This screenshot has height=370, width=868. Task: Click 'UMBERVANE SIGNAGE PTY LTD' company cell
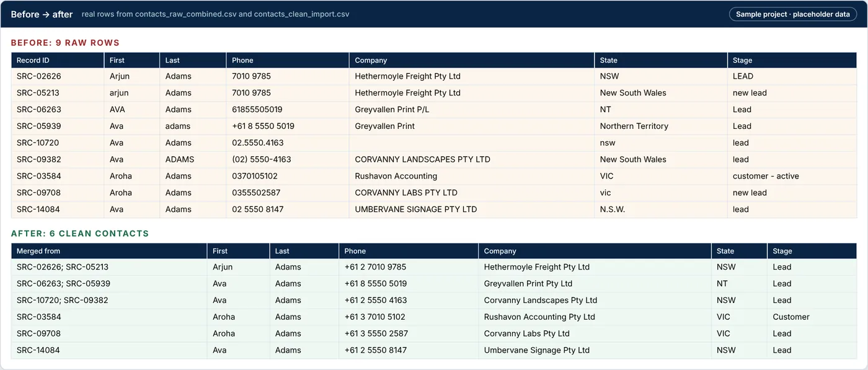point(472,210)
